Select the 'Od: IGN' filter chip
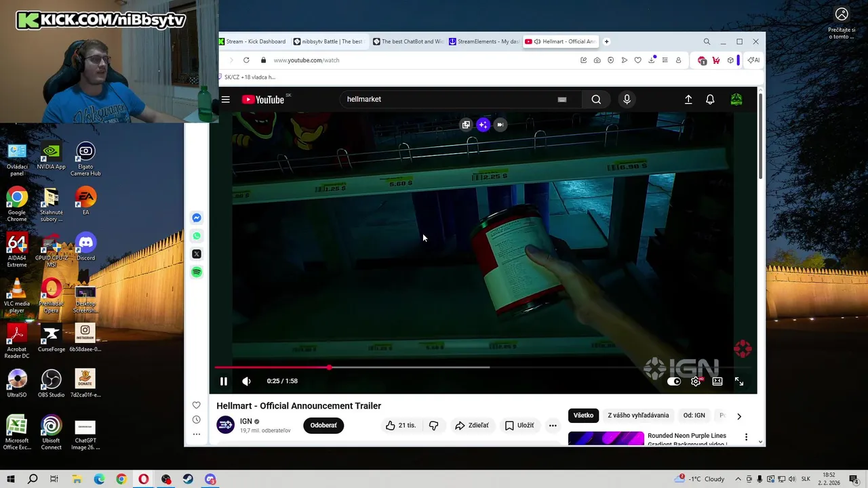 (x=694, y=415)
